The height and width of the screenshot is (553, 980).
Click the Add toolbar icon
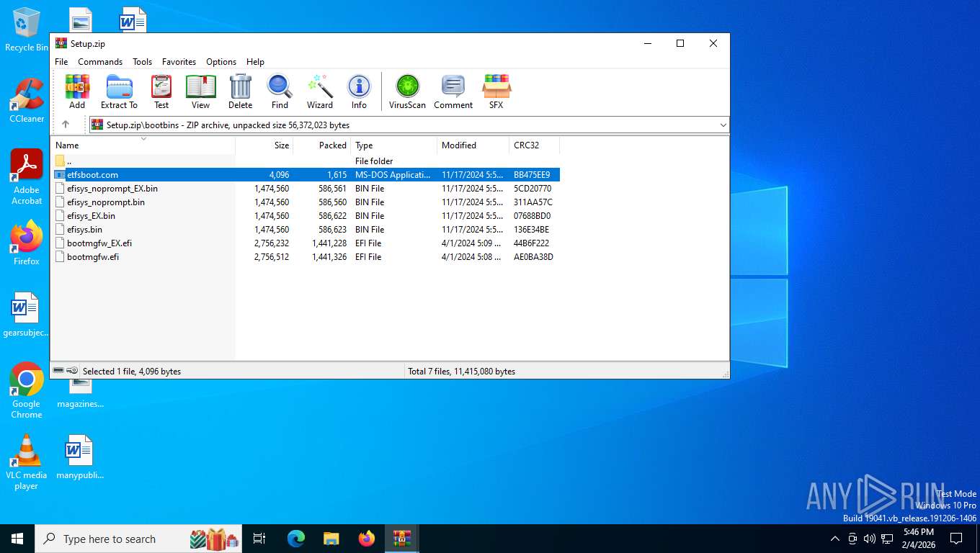click(77, 91)
